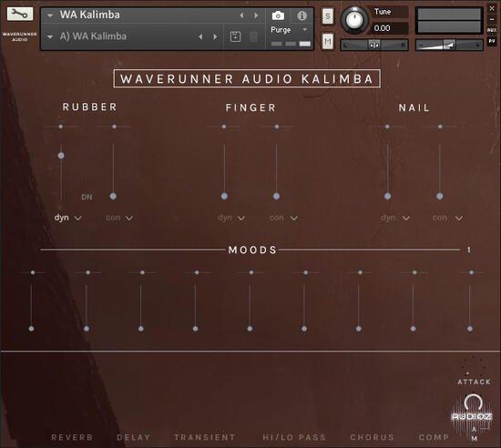Image resolution: width=501 pixels, height=448 pixels.
Task: Click the Rubber dyn pan dot control
Action: pos(61,127)
